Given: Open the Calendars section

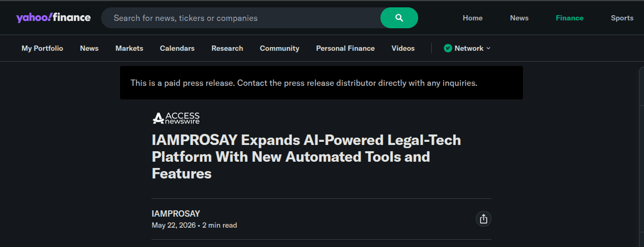Looking at the screenshot, I should [177, 48].
